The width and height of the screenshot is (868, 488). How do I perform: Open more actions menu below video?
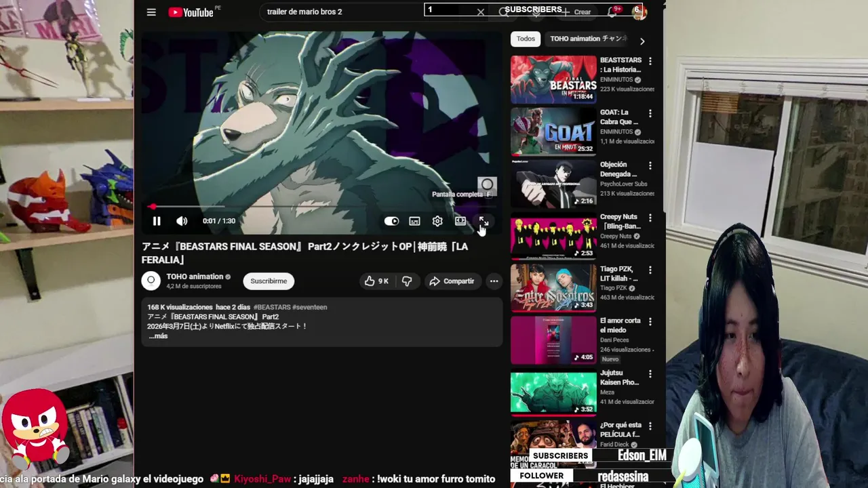click(494, 281)
